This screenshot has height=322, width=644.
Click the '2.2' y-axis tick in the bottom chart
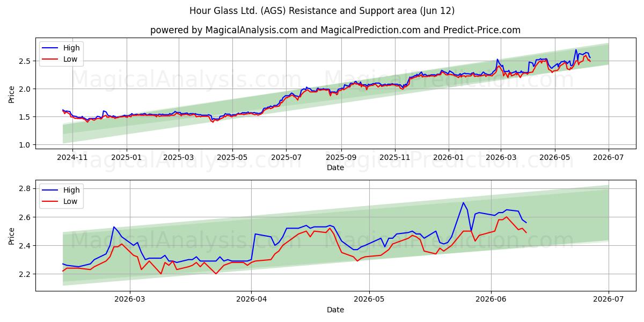[x=26, y=274]
